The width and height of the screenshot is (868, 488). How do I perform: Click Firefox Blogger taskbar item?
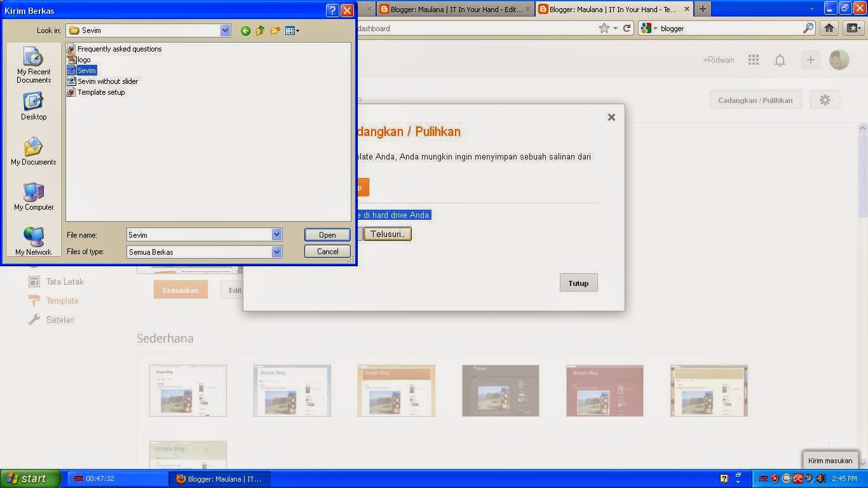219,478
